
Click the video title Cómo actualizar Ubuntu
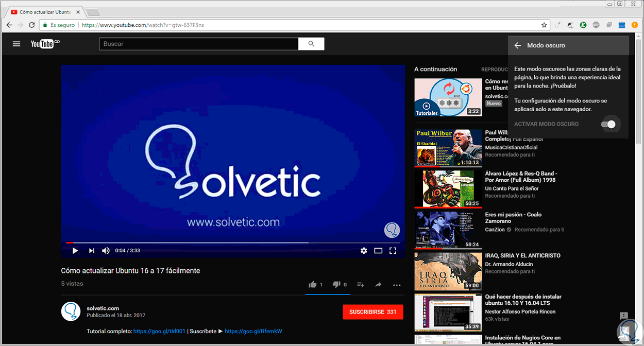[x=130, y=270]
